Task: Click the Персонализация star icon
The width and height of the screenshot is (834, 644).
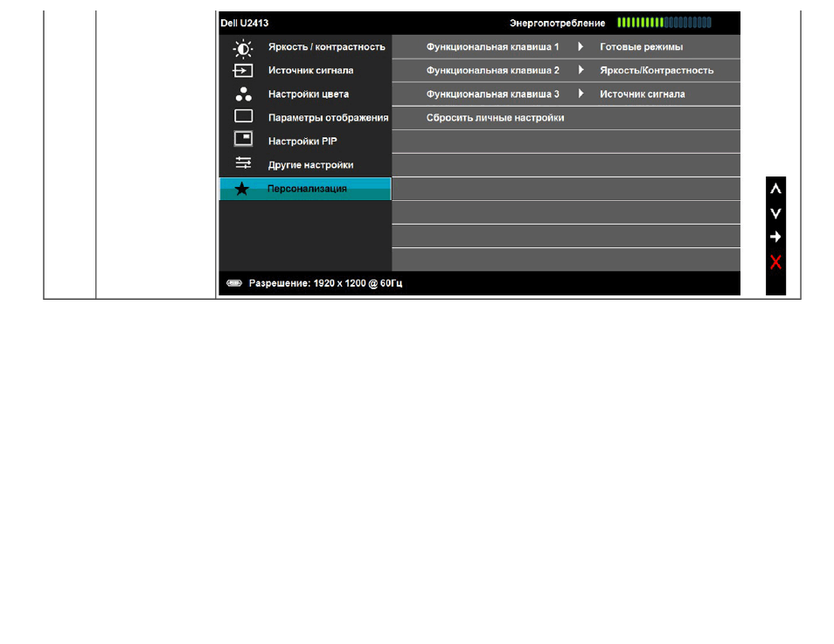Action: point(242,188)
